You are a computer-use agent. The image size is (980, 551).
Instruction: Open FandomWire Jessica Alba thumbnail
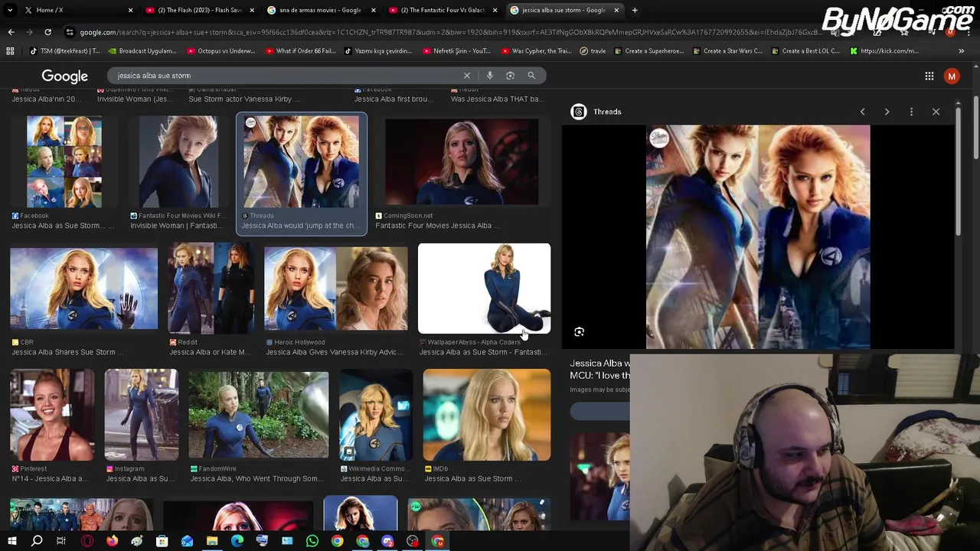tap(259, 415)
